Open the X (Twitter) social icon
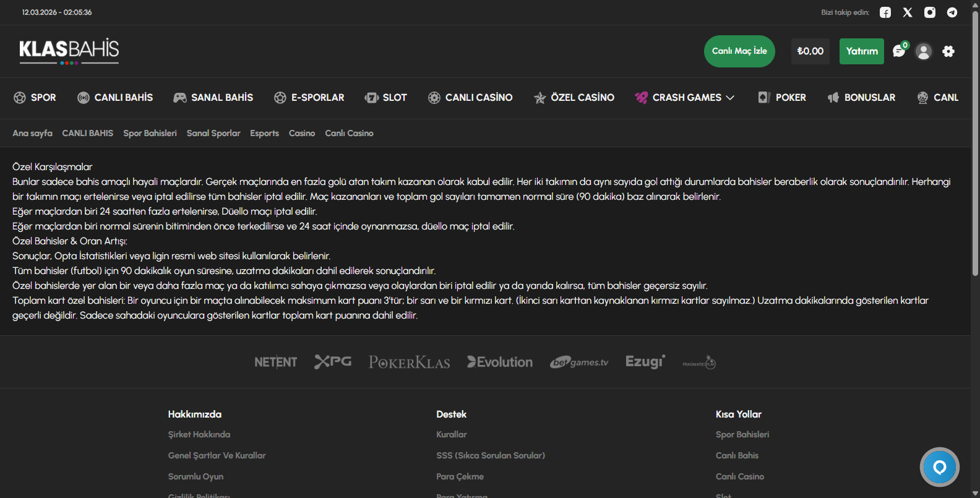980x498 pixels. (908, 12)
